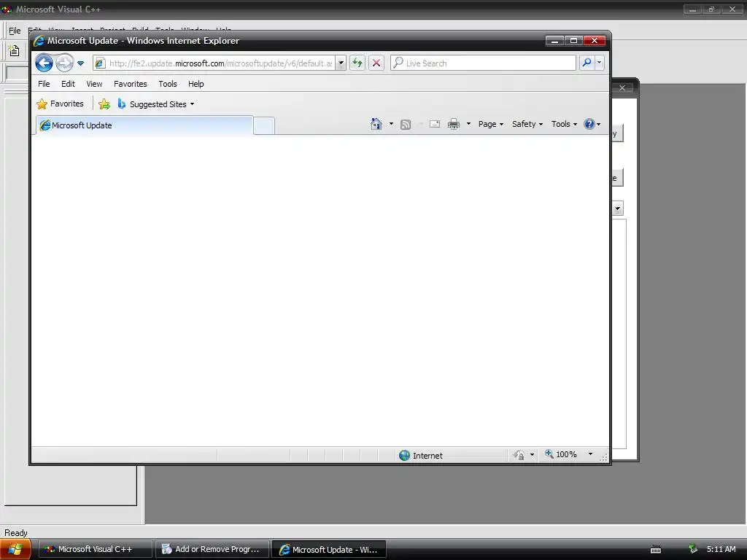This screenshot has width=747, height=560.
Task: Click Add to Favorites Bar star icon
Action: click(x=104, y=104)
